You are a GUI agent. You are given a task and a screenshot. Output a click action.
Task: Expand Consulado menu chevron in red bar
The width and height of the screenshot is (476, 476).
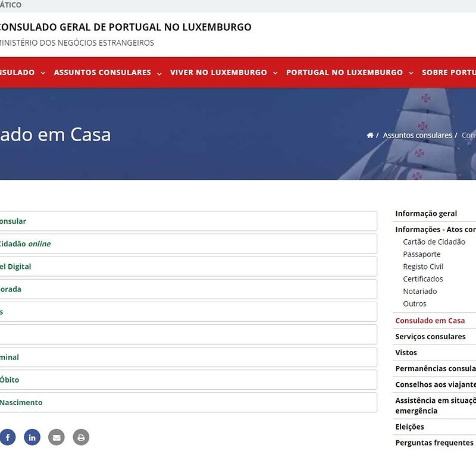(x=43, y=73)
